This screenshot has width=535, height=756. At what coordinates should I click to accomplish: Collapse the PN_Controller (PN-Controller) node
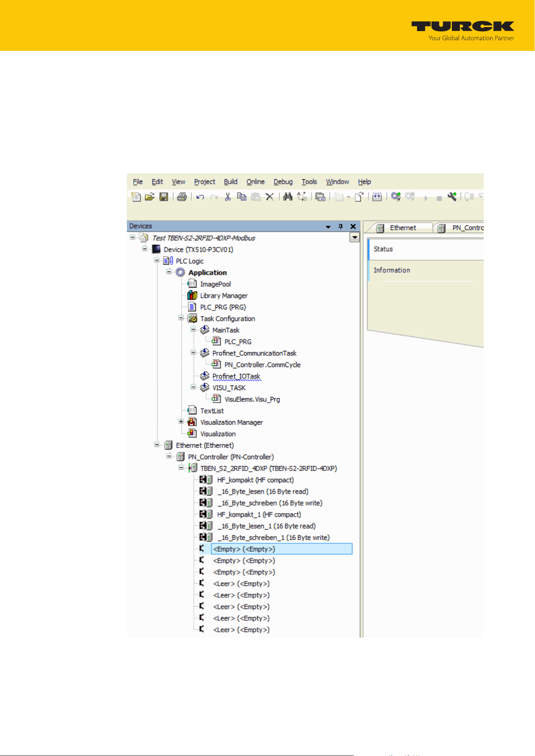(169, 456)
